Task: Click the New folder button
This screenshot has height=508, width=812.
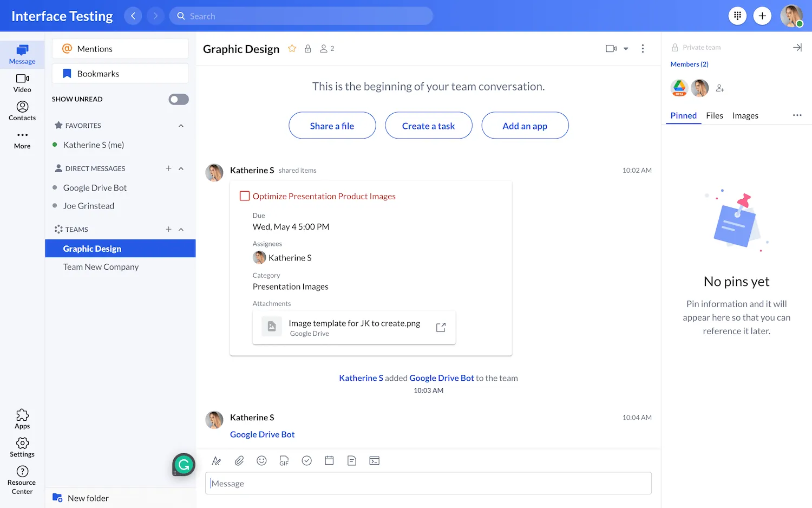Action: 81,498
